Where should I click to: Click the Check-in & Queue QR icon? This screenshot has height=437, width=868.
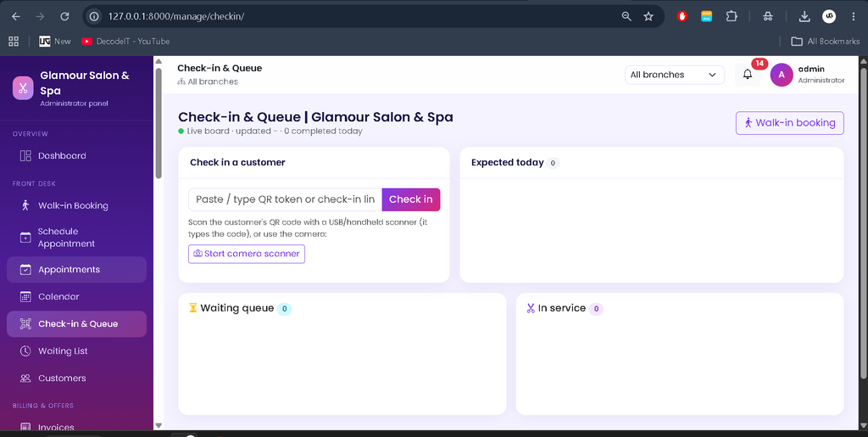click(x=25, y=324)
